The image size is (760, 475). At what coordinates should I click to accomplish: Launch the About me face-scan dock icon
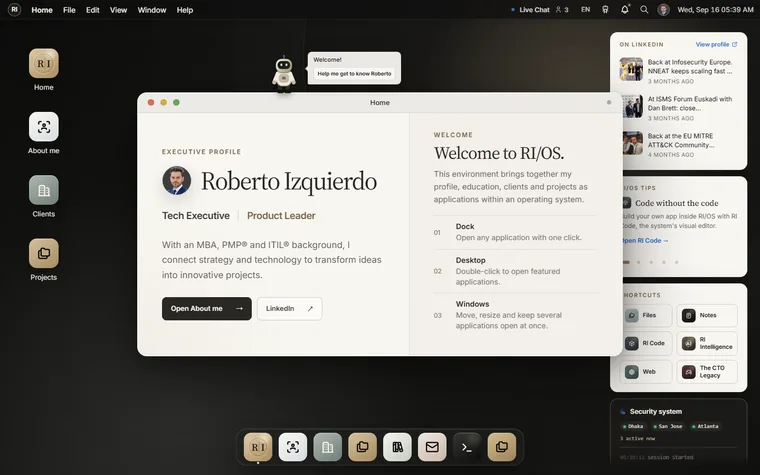(293, 447)
